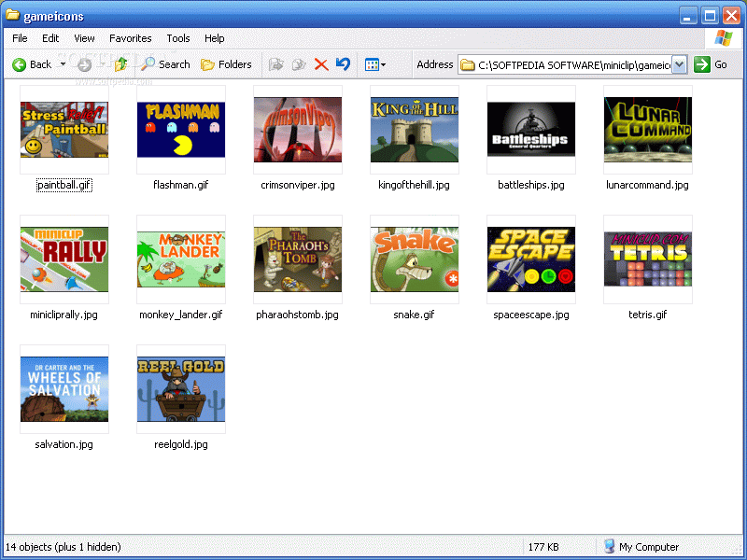Image resolution: width=747 pixels, height=560 pixels.
Task: Go up one folder level
Action: [x=121, y=64]
